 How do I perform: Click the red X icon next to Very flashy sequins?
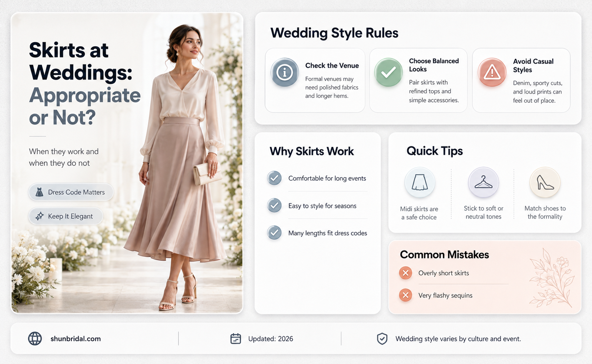pos(406,295)
